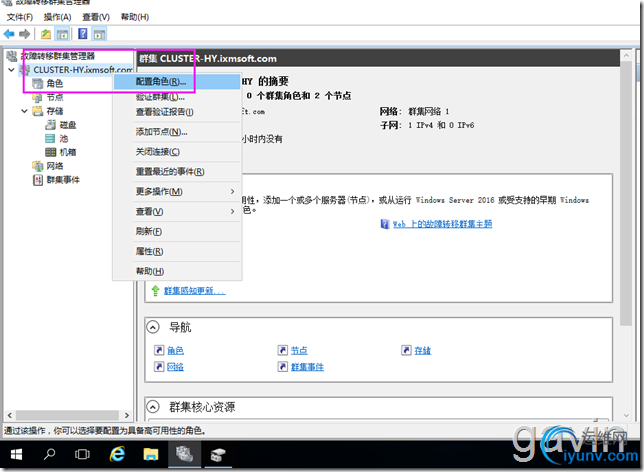Open the 文件(F) menu
Image resolution: width=644 pixels, height=472 pixels.
[x=20, y=17]
